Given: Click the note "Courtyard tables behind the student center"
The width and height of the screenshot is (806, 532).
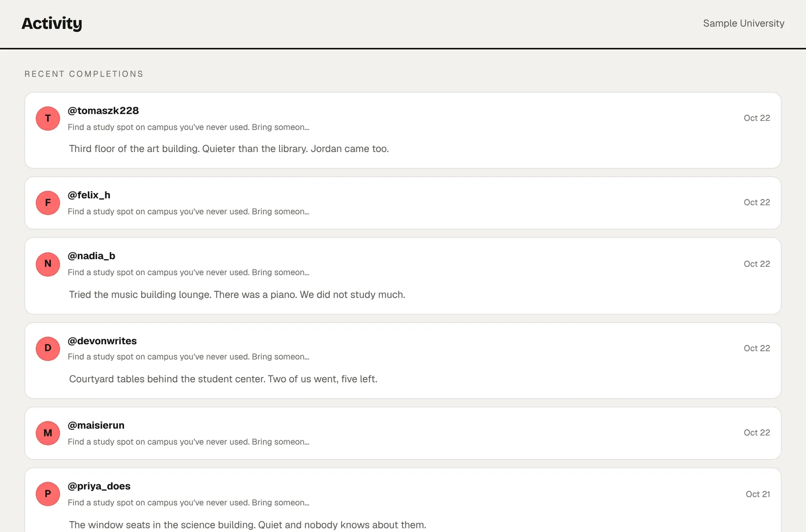Looking at the screenshot, I should (x=223, y=379).
